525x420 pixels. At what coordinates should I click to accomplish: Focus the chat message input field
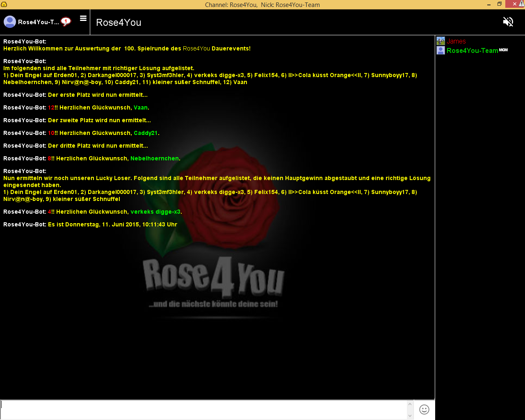click(x=203, y=409)
